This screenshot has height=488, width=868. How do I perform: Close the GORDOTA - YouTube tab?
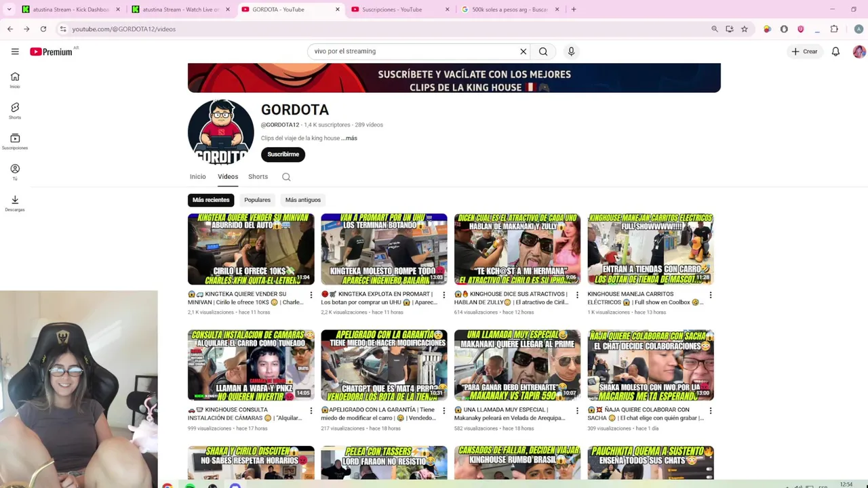point(338,9)
